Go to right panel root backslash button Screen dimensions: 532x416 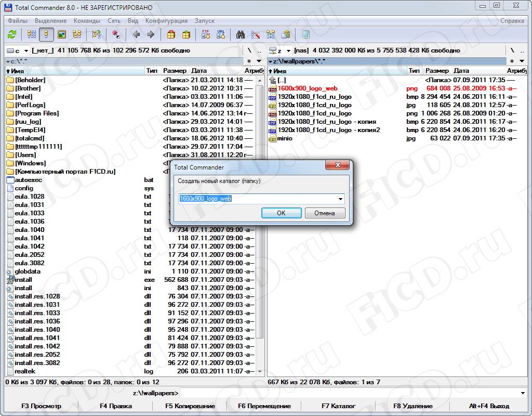[512, 50]
